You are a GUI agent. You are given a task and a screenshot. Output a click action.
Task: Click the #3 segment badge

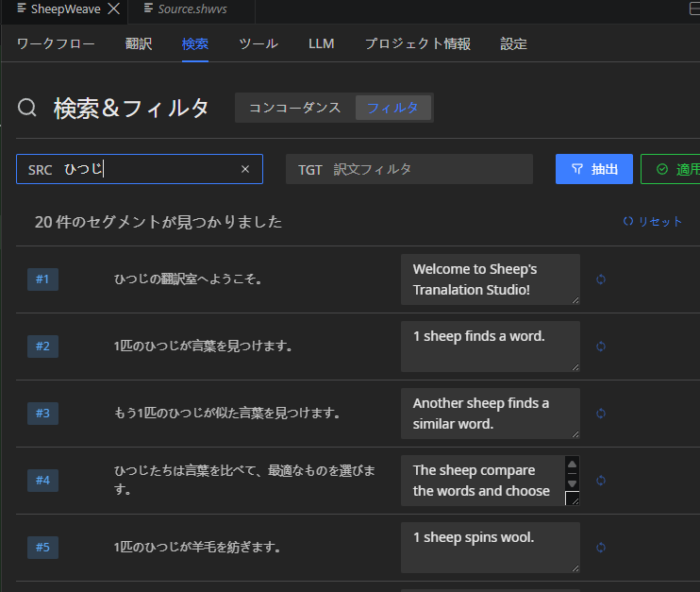tap(42, 414)
